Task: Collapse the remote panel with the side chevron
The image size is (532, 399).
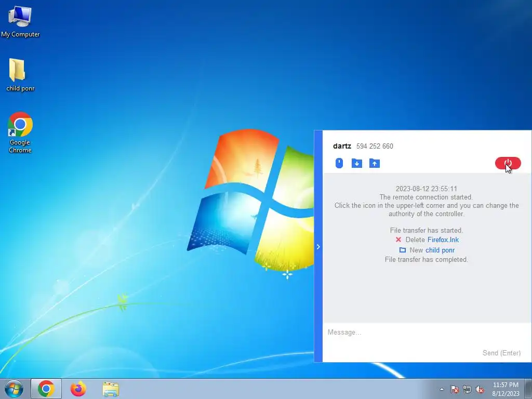Action: click(318, 247)
